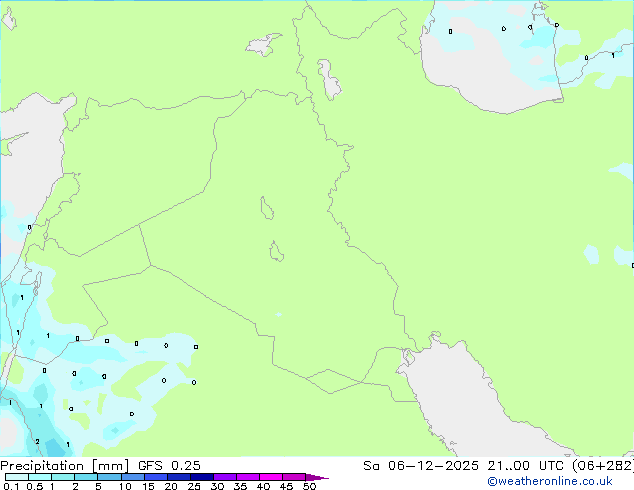
Task: Select the dark blue swatch between 20 and 25
Action: tap(179, 477)
